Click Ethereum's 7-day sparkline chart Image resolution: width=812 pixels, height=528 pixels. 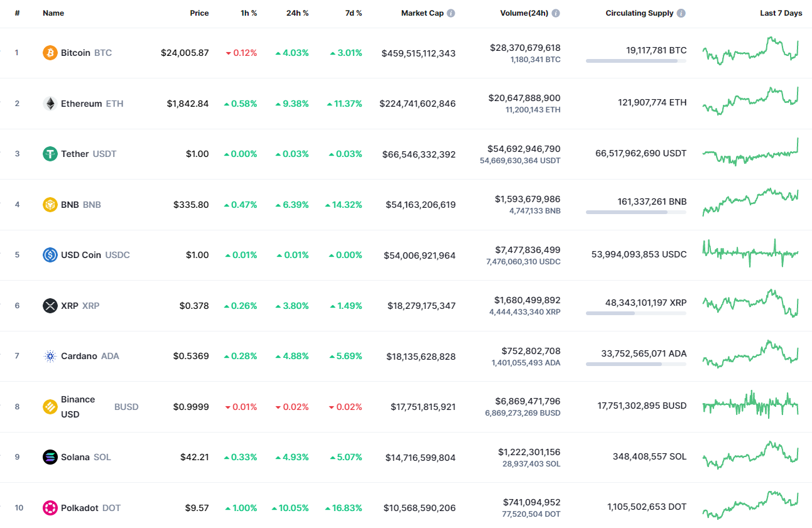tap(751, 103)
